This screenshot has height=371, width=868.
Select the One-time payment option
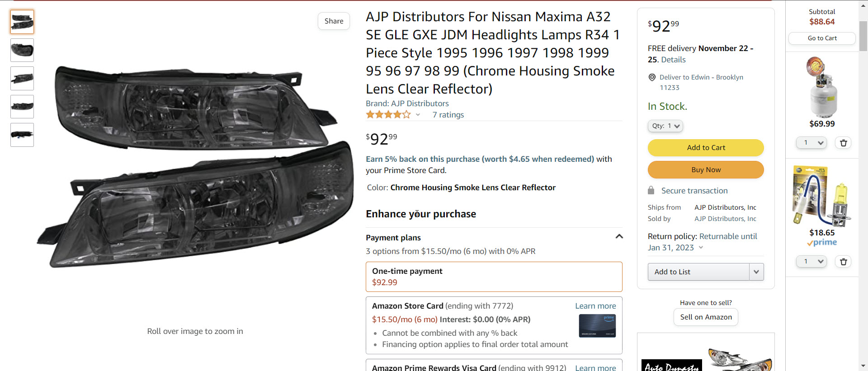point(494,277)
